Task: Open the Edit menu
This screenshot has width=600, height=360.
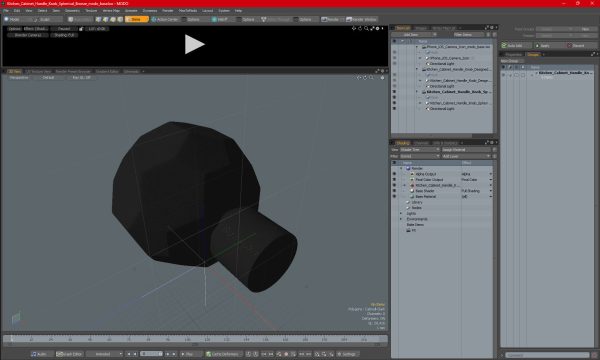Action: pyautogui.click(x=17, y=11)
